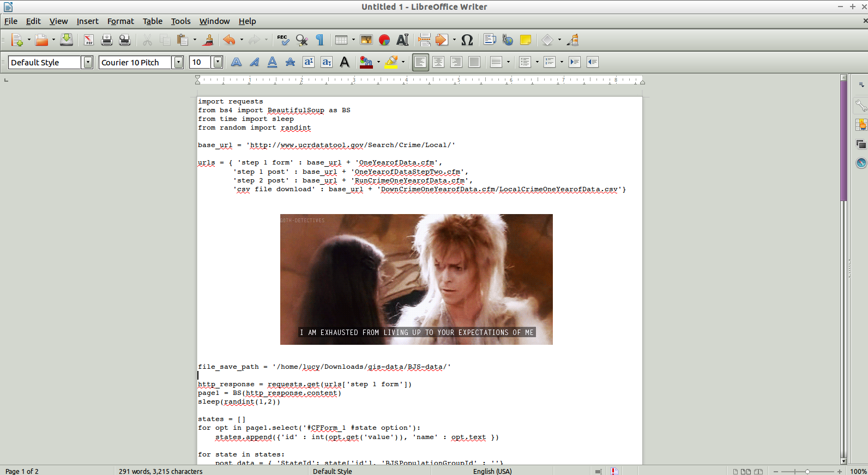
Task: Toggle strikethrough text formatting
Action: (290, 62)
